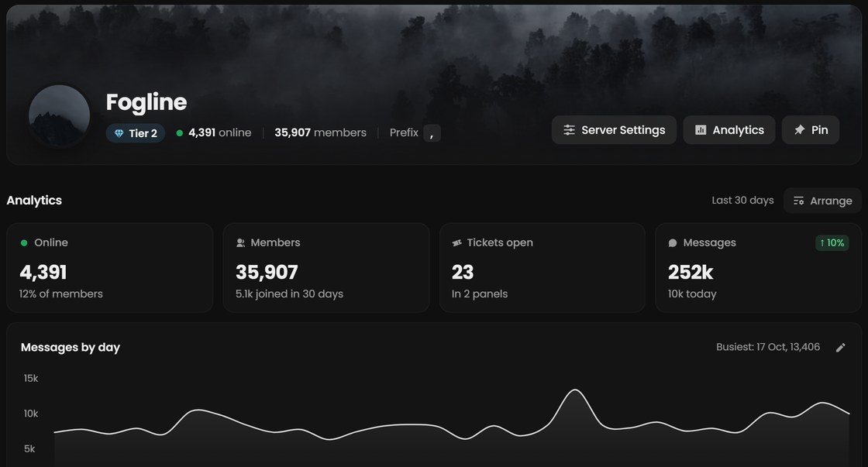The width and height of the screenshot is (868, 467).
Task: Click the ticket icon beside Tickets open
Action: tap(456, 243)
